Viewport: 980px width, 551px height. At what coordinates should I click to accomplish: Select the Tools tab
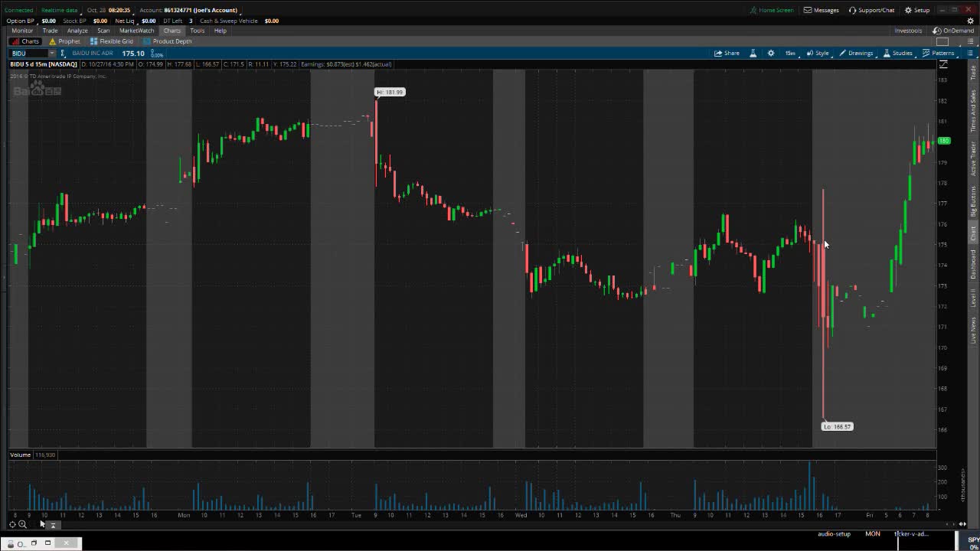point(197,31)
